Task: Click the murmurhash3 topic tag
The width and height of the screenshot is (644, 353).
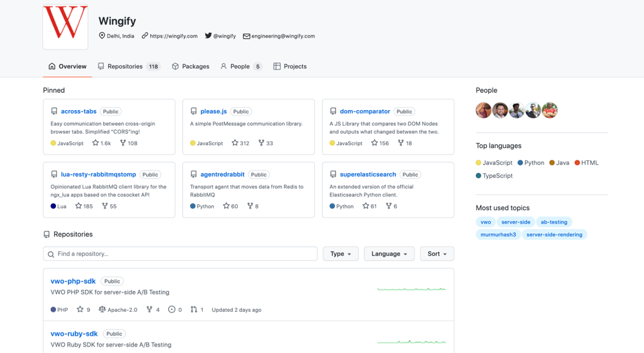Action: coord(498,234)
